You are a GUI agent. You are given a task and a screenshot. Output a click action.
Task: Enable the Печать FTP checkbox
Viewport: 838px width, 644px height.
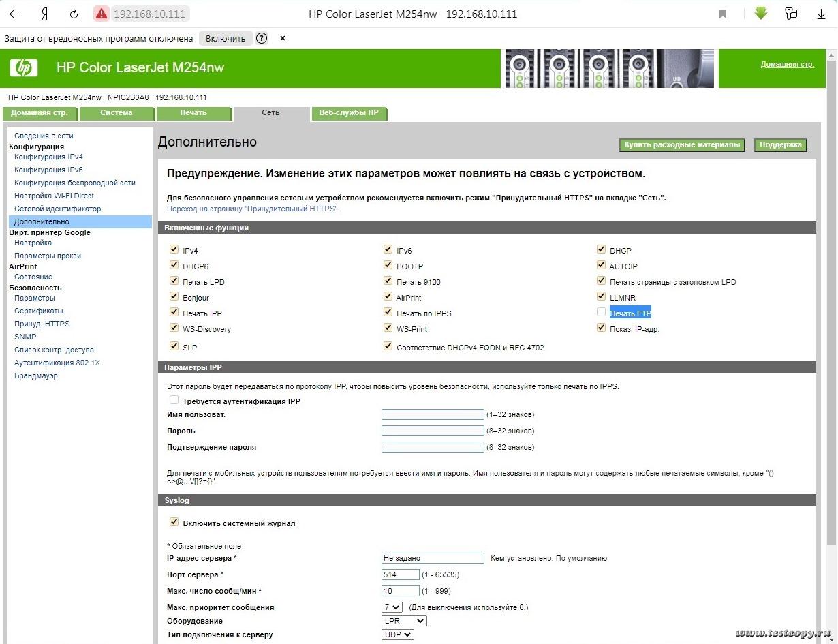tap(601, 312)
